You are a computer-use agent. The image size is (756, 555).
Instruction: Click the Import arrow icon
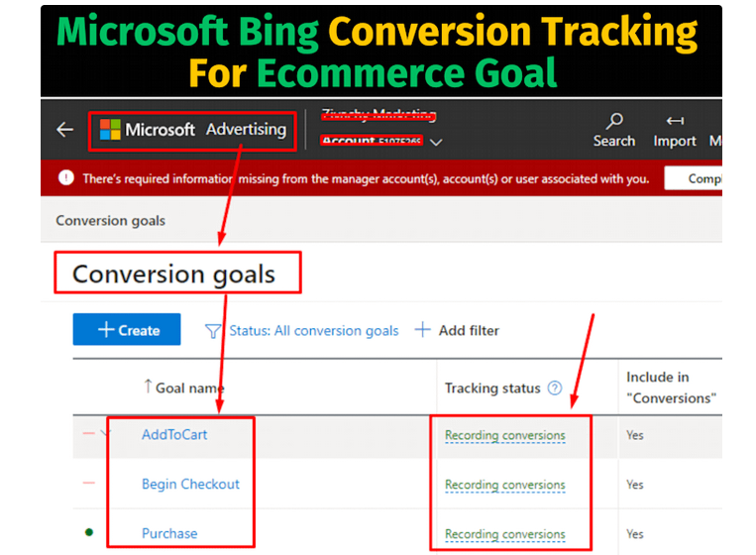coord(675,121)
